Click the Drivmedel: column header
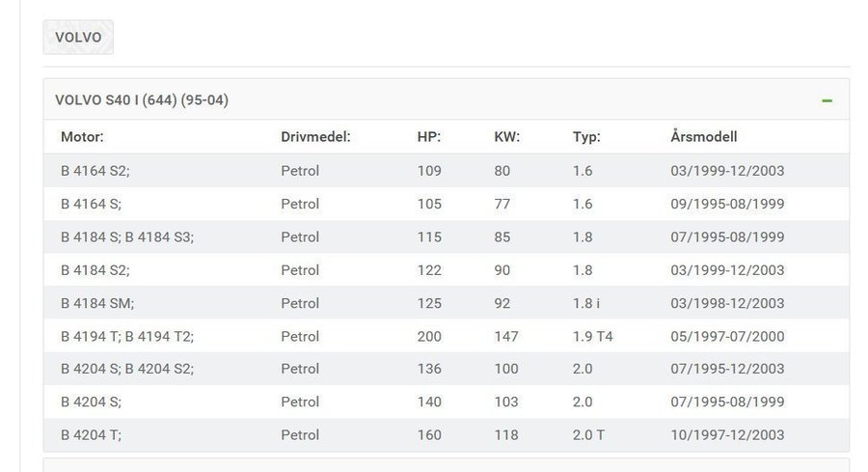 click(315, 137)
